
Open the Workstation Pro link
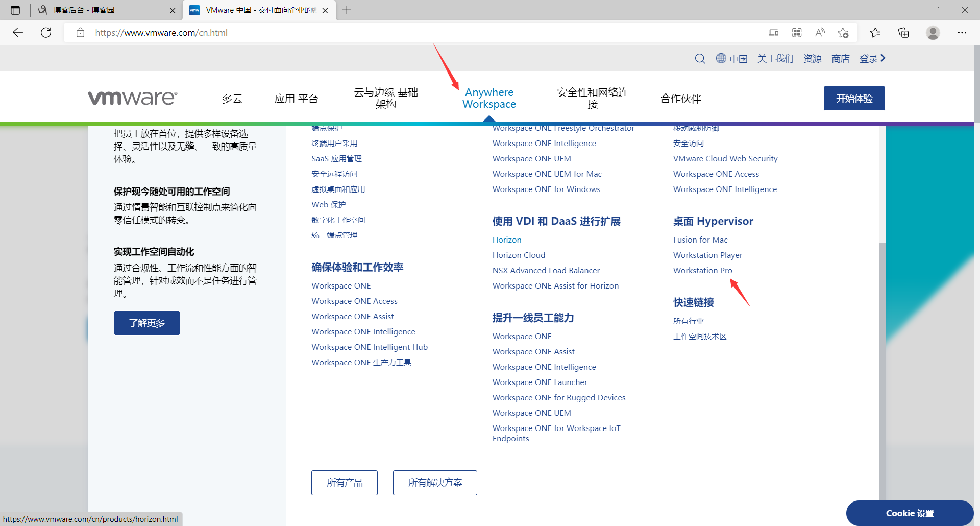pyautogui.click(x=703, y=270)
